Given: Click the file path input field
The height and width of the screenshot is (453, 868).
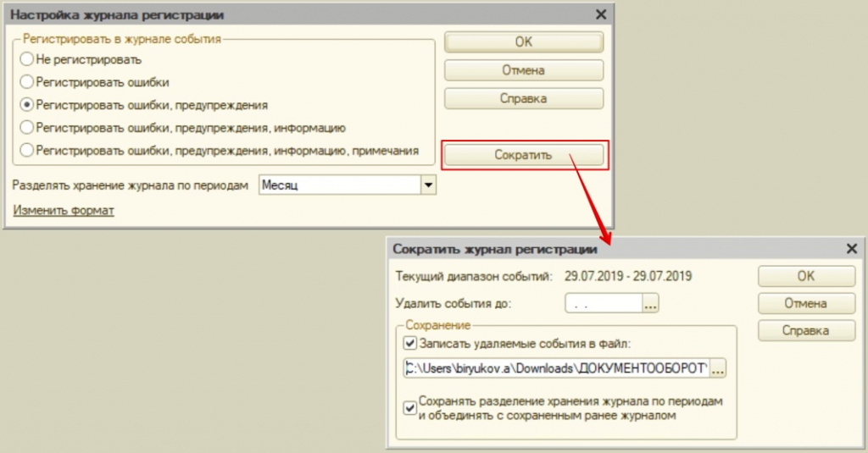Looking at the screenshot, I should coord(555,368).
